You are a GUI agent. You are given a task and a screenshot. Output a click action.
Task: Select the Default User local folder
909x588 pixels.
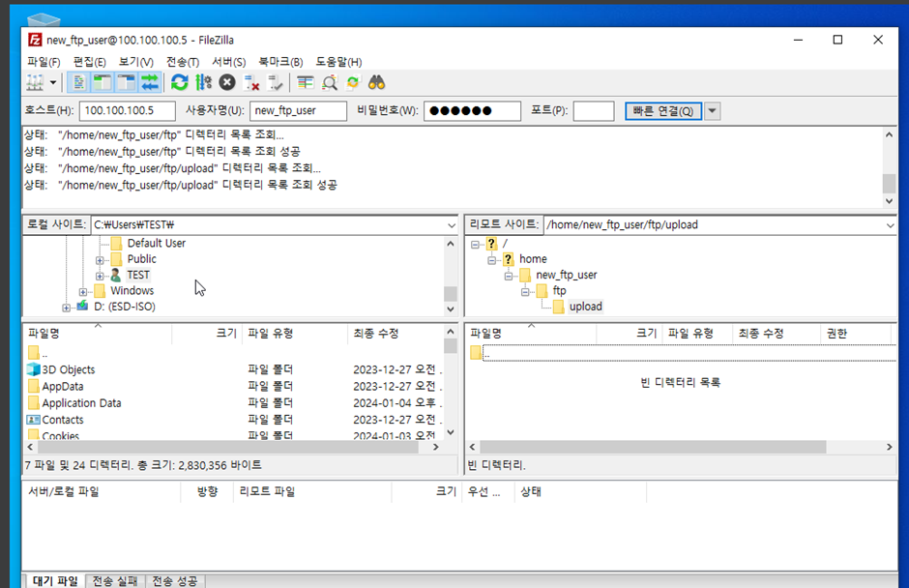coord(157,243)
